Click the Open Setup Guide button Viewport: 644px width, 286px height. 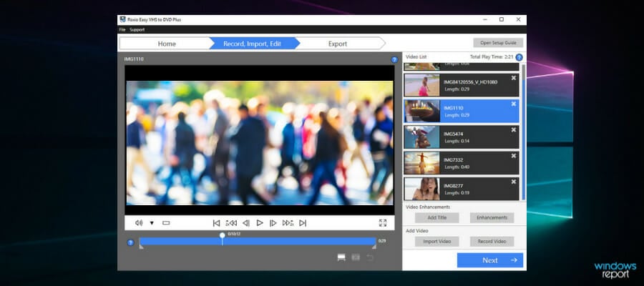point(498,43)
